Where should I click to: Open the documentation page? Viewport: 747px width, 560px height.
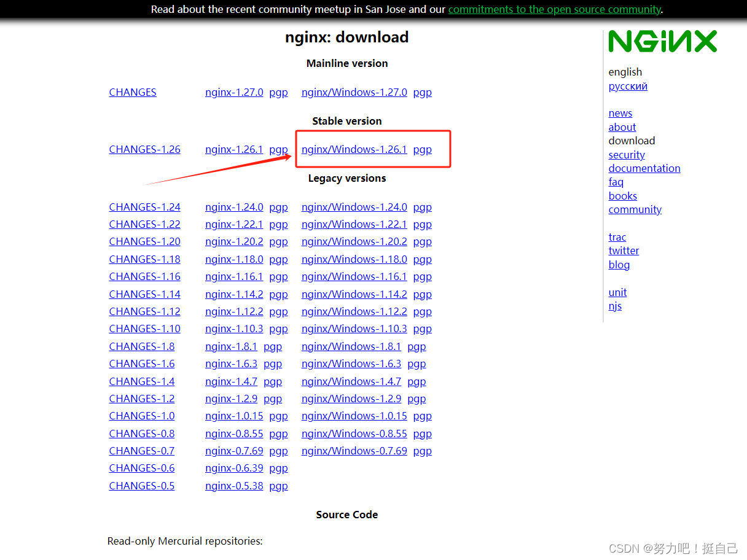(x=644, y=168)
